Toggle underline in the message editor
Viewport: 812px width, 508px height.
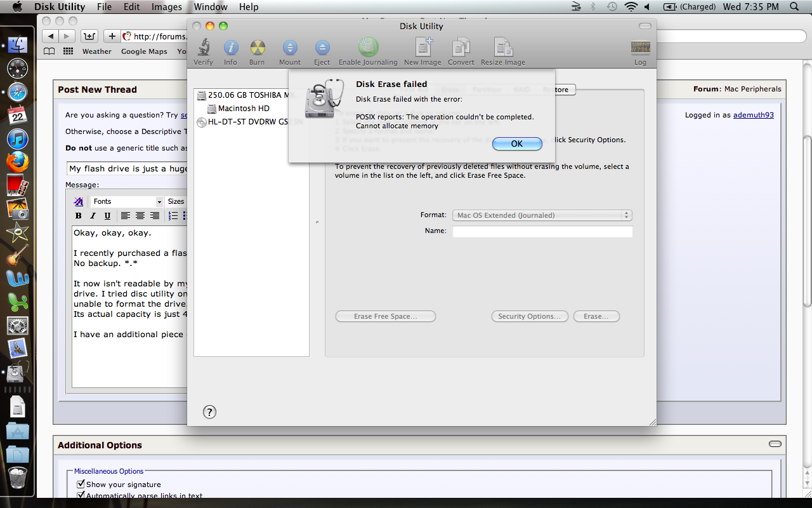(x=107, y=216)
